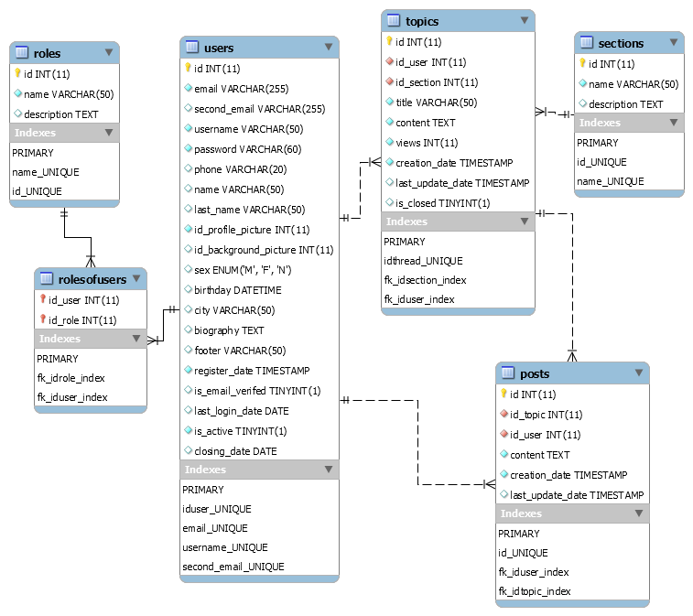This screenshot has height=616, width=693.
Task: Select sex ENUM column in users
Action: 259,269
